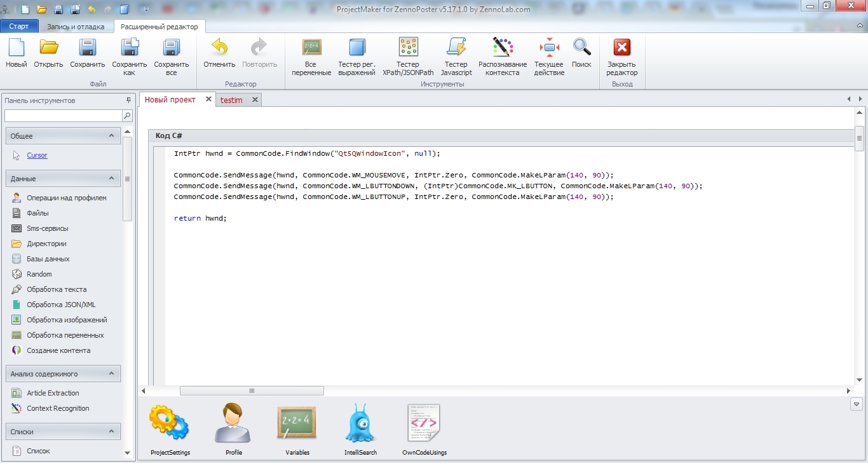This screenshot has height=468, width=868.
Task: Select Обработка JSON/XML action
Action: [x=61, y=305]
